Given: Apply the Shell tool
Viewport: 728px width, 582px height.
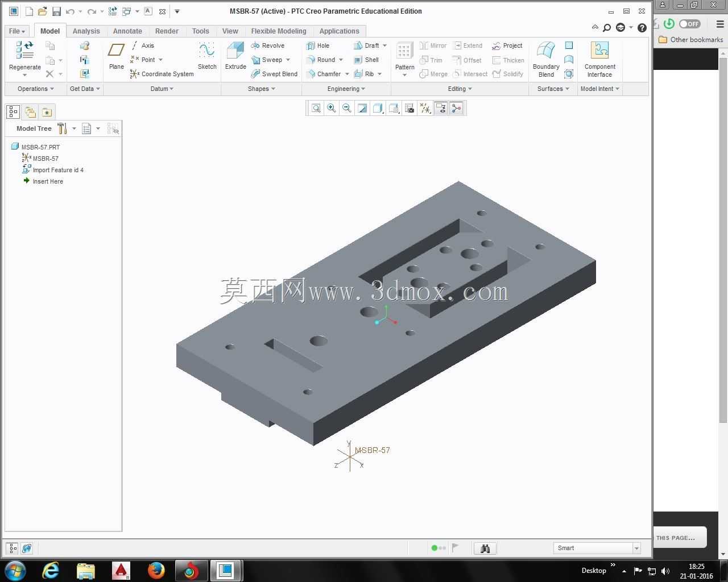Looking at the screenshot, I should 366,60.
